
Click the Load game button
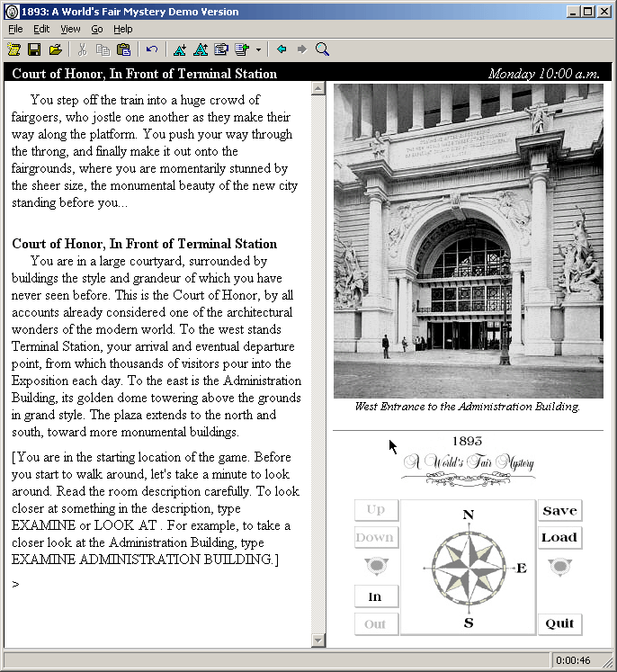tap(559, 537)
